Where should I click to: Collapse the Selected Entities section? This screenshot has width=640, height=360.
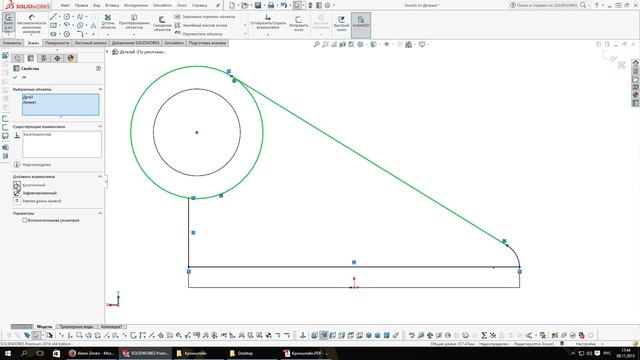click(100, 89)
